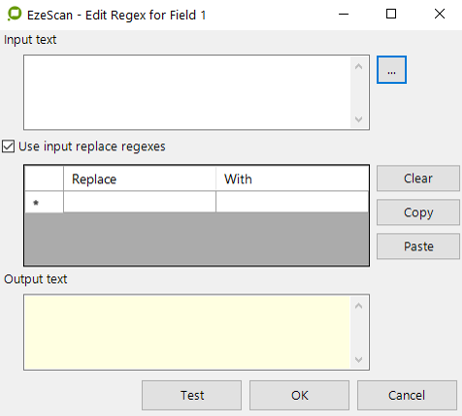The image size is (462, 416).
Task: Click inside the Input text box
Action: (187, 92)
